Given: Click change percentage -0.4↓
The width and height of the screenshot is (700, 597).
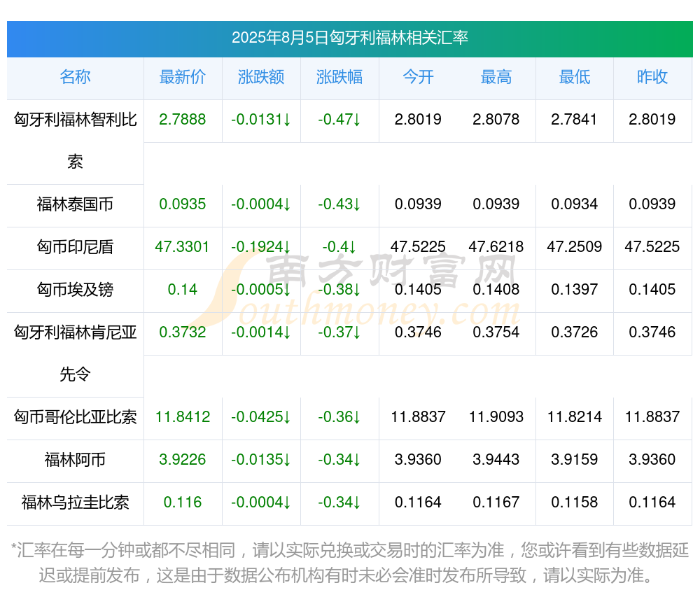Looking at the screenshot, I should pyautogui.click(x=339, y=247).
